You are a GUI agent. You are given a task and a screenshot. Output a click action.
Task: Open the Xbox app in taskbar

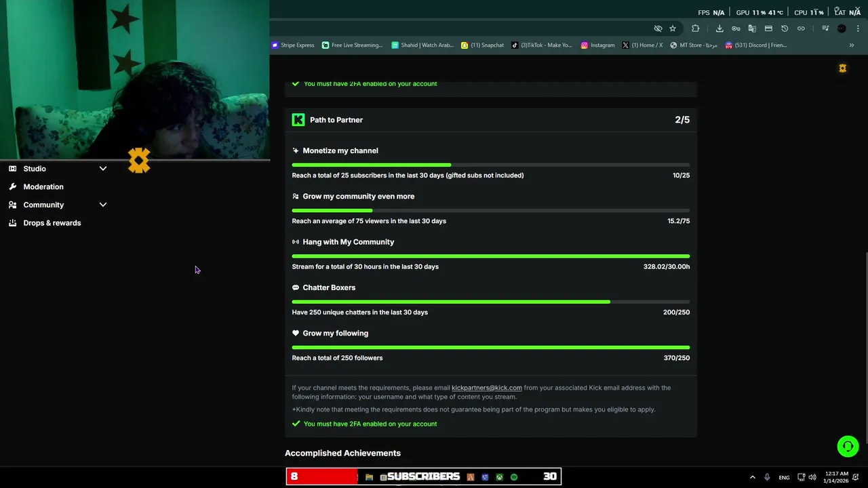[x=499, y=477]
